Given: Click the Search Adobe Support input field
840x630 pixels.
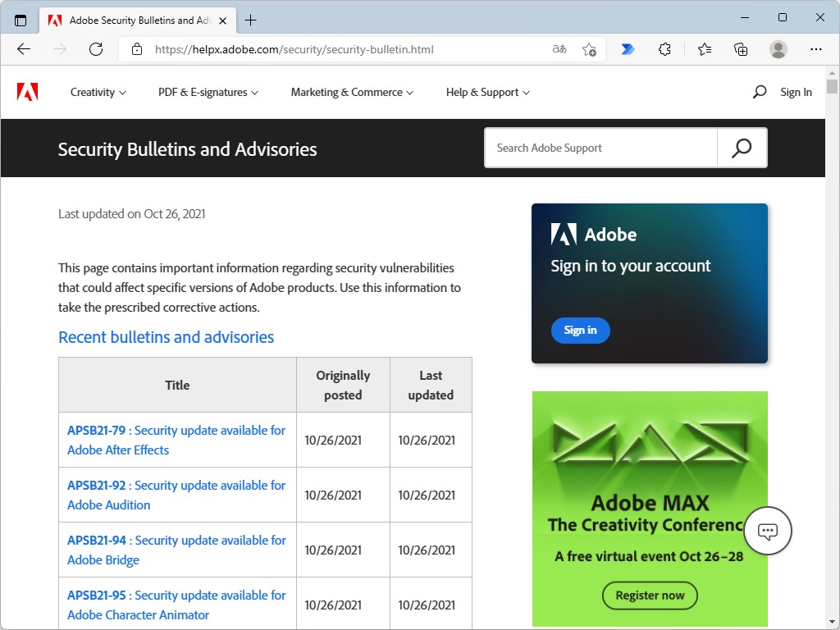Looking at the screenshot, I should pos(600,148).
